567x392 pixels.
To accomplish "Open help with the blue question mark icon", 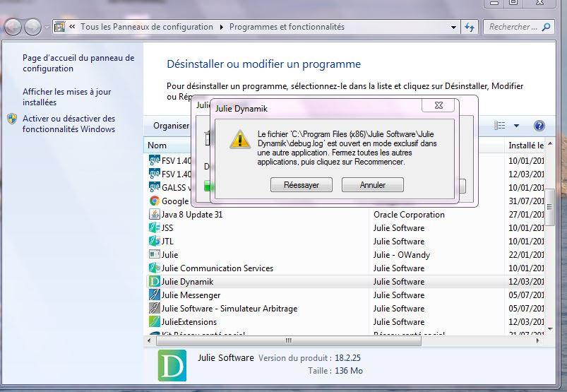I will (539, 126).
